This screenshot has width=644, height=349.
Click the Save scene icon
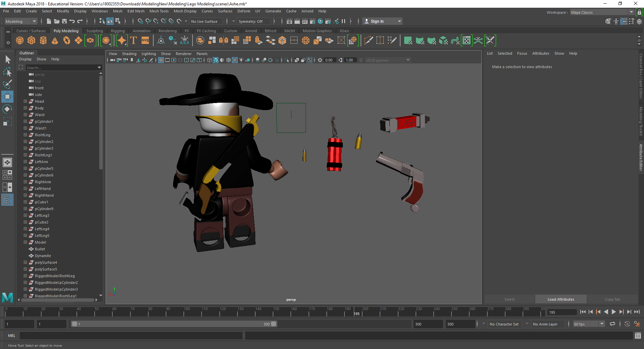tap(64, 21)
